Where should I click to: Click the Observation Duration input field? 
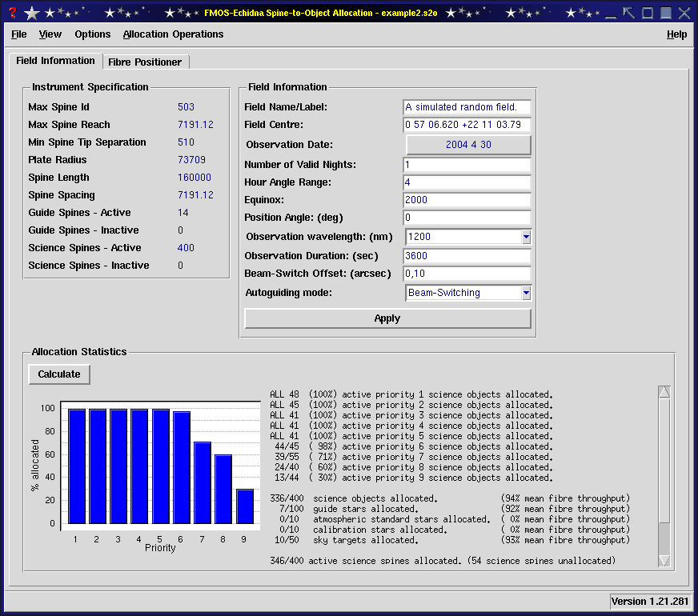coord(467,256)
